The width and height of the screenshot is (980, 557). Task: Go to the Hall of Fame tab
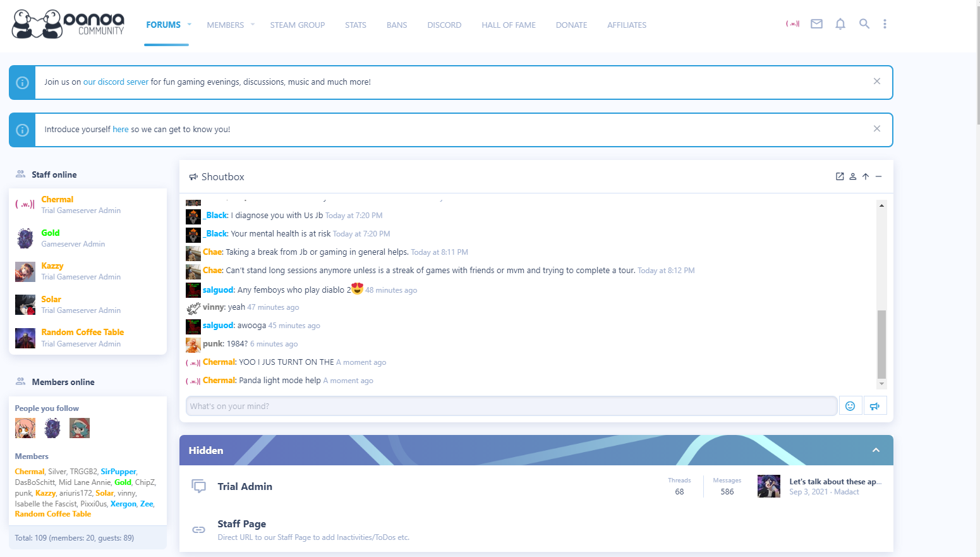pyautogui.click(x=508, y=25)
